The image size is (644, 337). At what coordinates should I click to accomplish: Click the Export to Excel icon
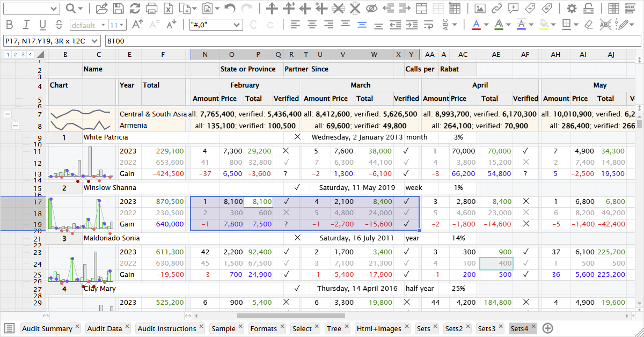pyautogui.click(x=169, y=8)
